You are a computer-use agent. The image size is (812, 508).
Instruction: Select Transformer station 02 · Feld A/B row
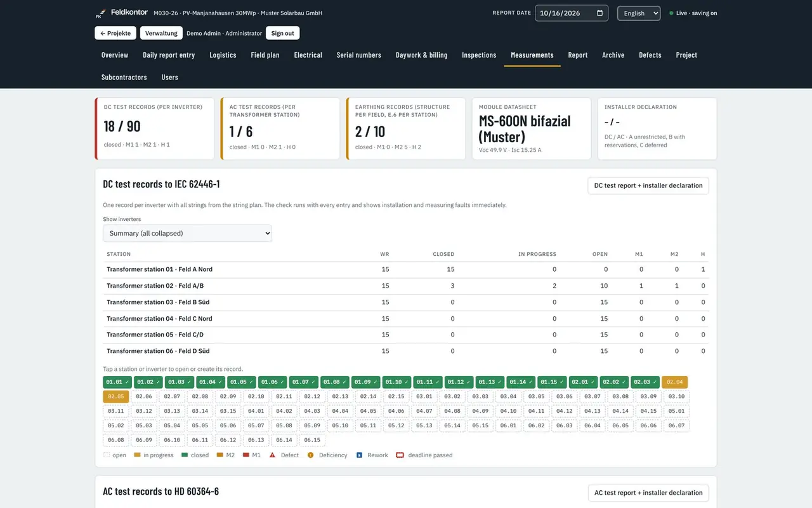[406, 286]
